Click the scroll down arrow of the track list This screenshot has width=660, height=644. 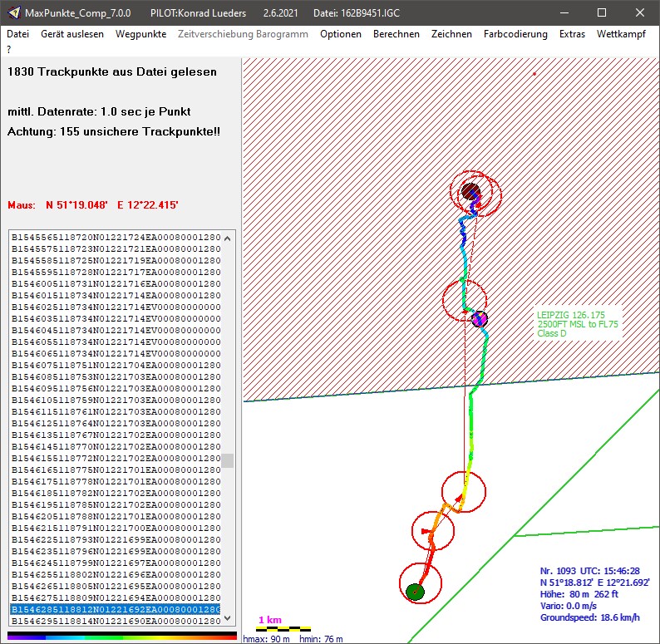pos(227,618)
